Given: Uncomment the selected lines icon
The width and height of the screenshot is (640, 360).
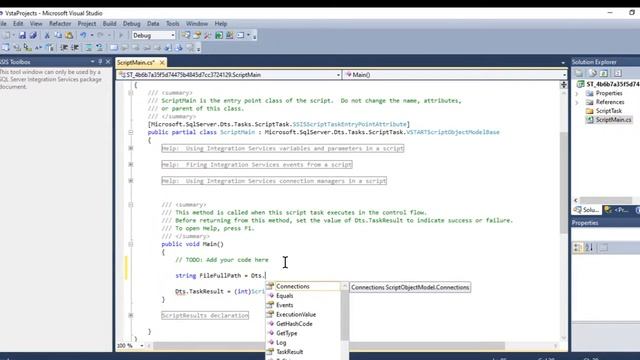Looking at the screenshot, I should coord(99,48).
